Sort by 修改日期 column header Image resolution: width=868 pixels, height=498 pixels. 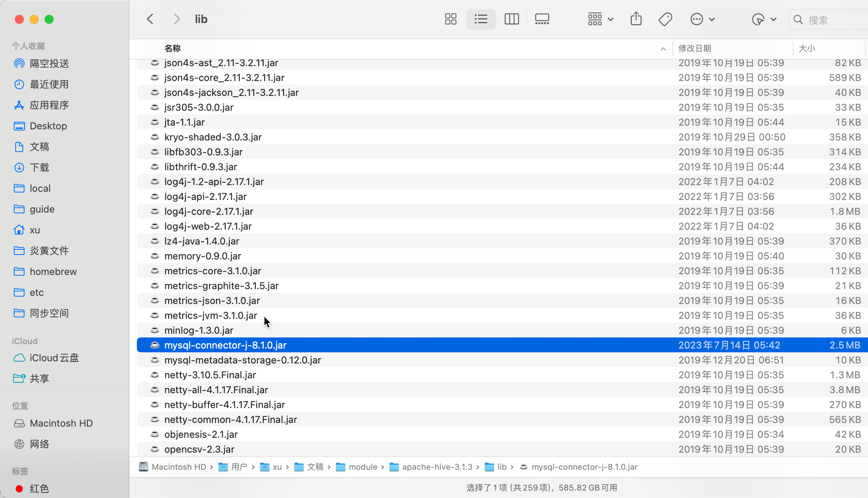click(695, 49)
